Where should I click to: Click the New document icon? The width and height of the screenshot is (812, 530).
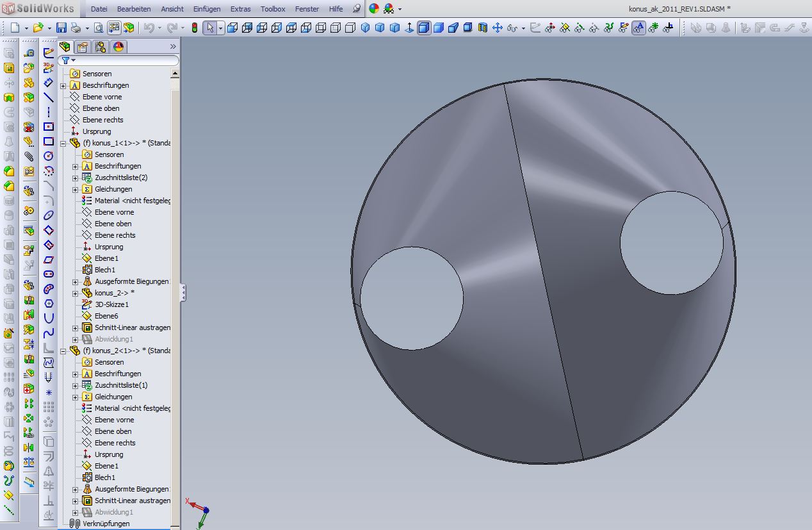[x=15, y=28]
